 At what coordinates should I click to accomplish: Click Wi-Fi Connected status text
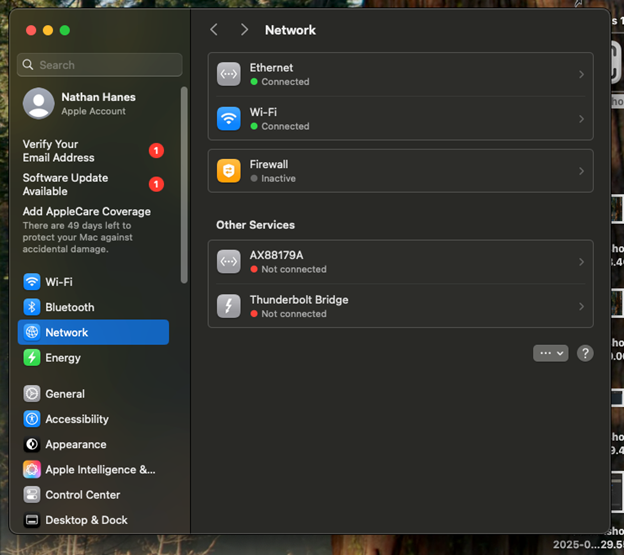coord(285,126)
